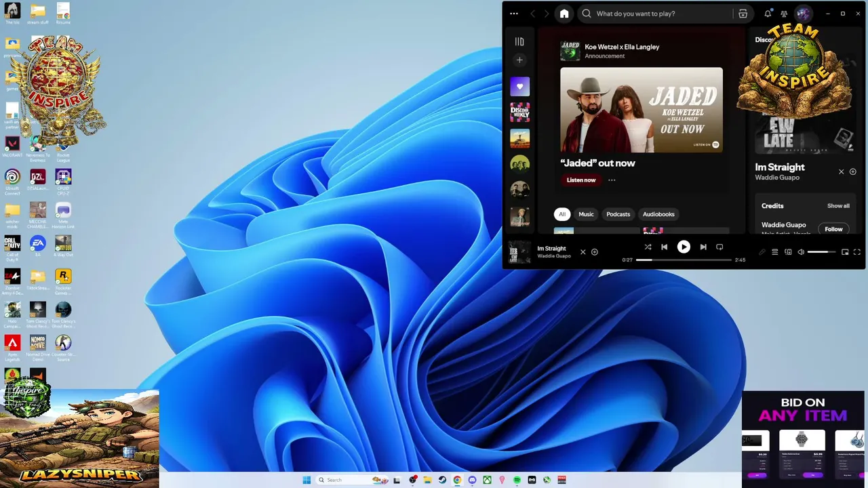Image resolution: width=868 pixels, height=488 pixels.
Task: Click the Play button
Action: (684, 247)
